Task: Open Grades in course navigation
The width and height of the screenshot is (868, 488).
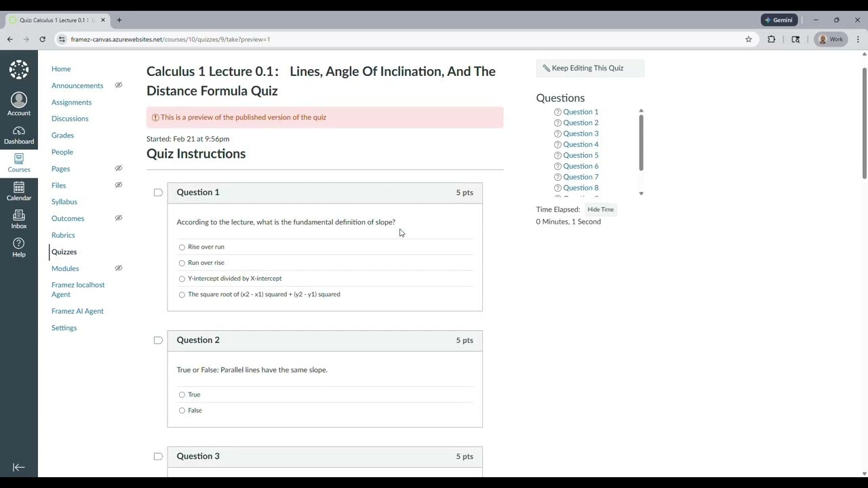Action: 62,136
